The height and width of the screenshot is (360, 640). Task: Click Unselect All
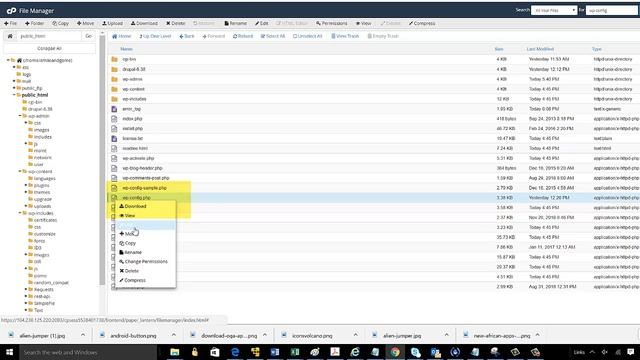coord(308,36)
